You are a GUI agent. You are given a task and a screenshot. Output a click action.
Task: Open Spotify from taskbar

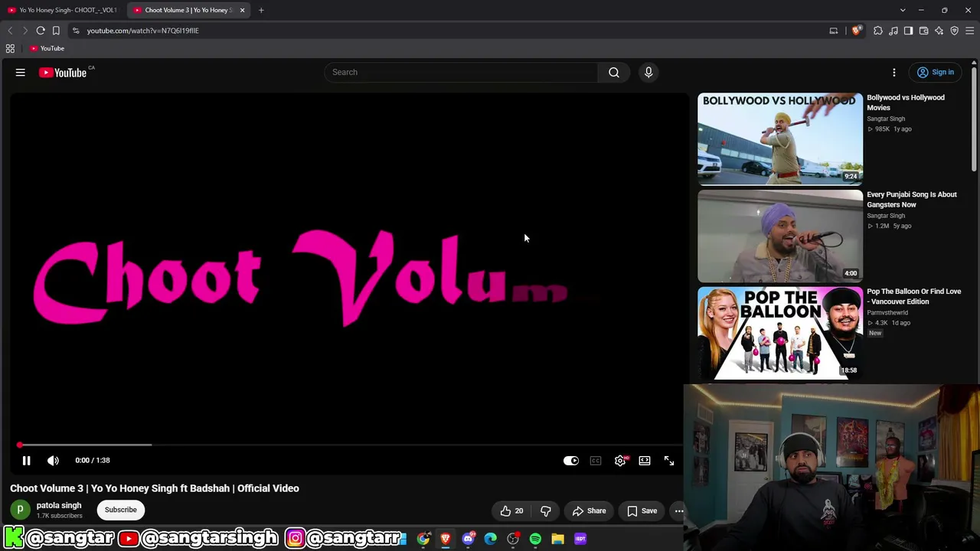535,539
